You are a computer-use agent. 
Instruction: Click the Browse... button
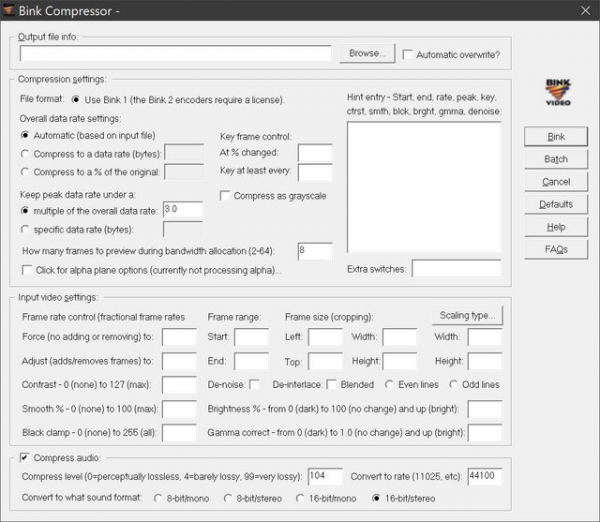367,53
